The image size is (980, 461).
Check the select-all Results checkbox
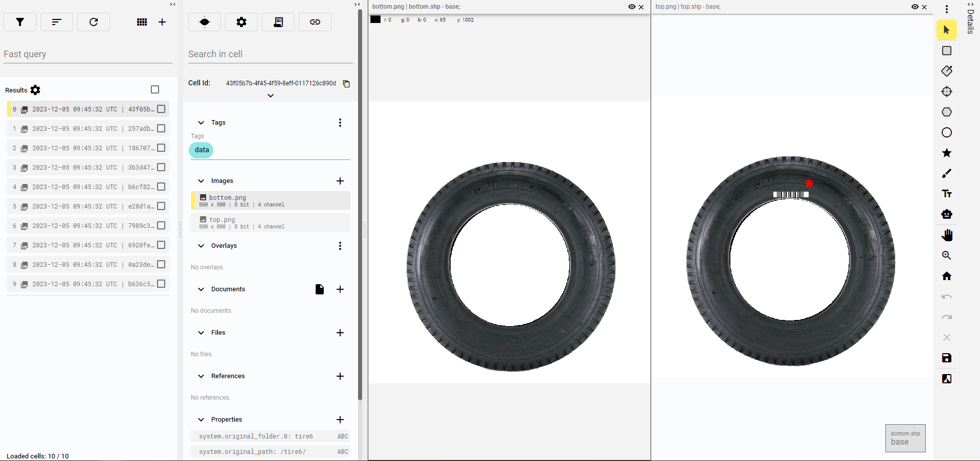[x=155, y=89]
